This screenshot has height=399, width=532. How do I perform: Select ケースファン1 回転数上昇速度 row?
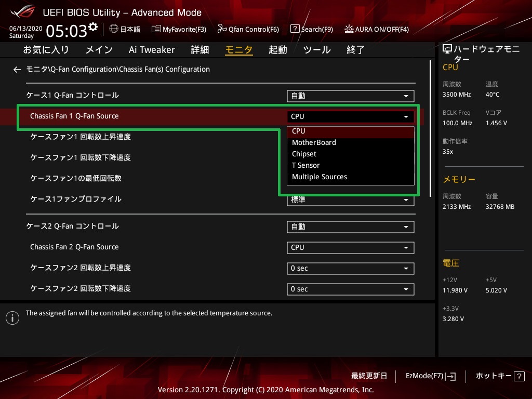(x=81, y=137)
